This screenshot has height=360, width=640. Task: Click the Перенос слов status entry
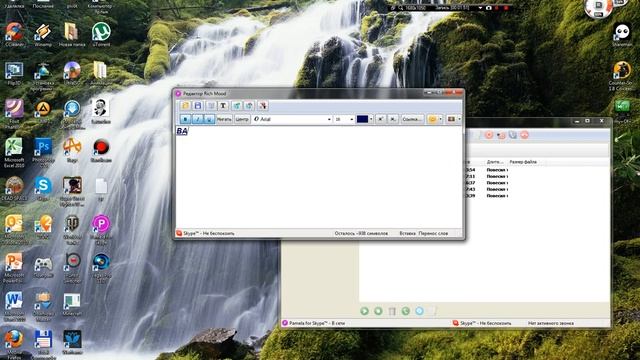tap(433, 233)
